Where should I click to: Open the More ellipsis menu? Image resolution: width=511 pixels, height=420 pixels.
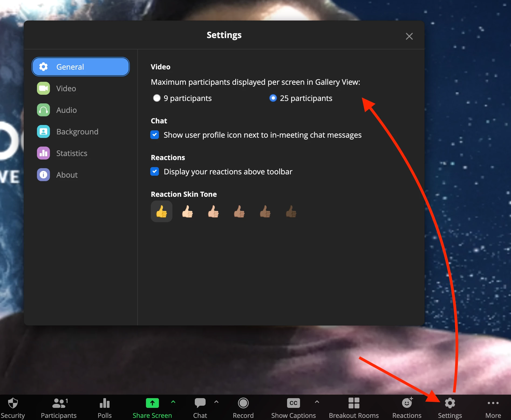click(493, 403)
